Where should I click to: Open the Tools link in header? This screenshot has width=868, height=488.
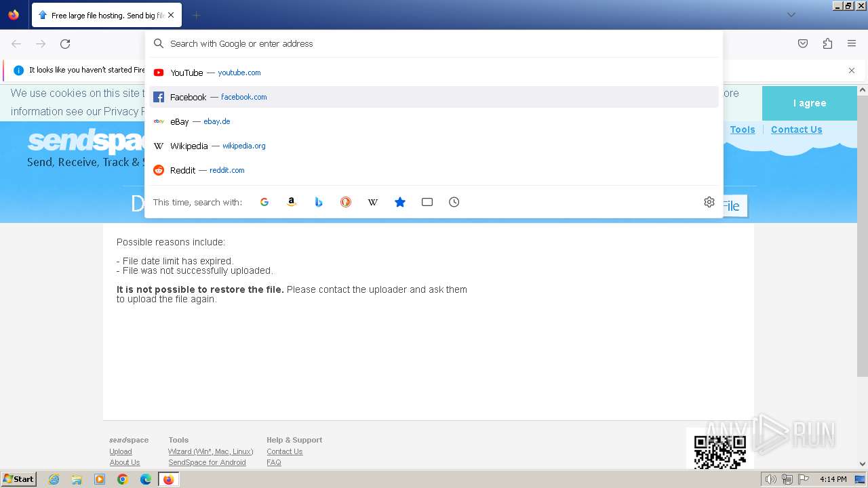pyautogui.click(x=743, y=129)
